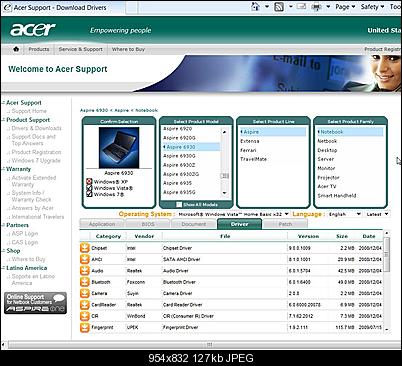Download the Chipset driver via its orange icon

[x=85, y=248]
